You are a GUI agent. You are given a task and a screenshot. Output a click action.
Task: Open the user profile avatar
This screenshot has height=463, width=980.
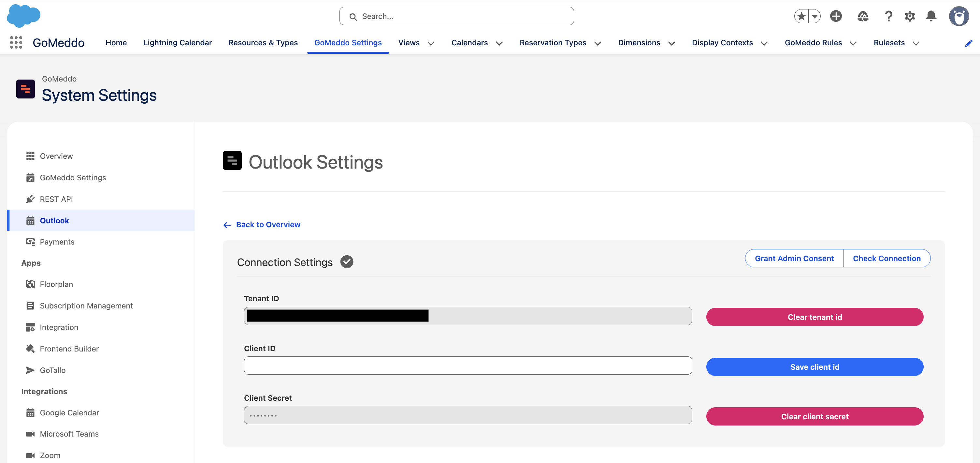(959, 16)
